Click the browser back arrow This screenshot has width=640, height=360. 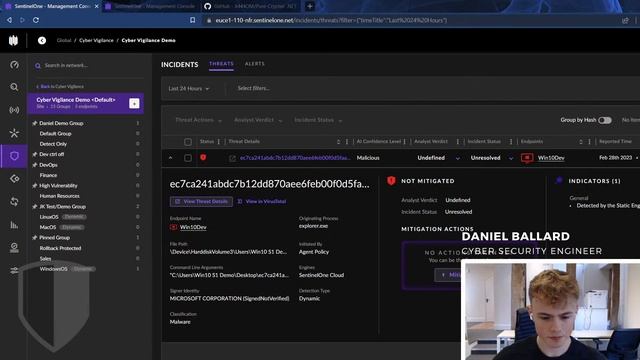tap(9, 20)
